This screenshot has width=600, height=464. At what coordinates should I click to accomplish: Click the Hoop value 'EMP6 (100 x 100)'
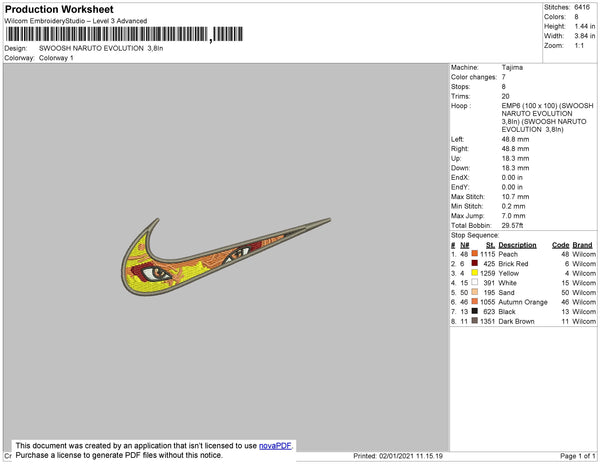530,106
